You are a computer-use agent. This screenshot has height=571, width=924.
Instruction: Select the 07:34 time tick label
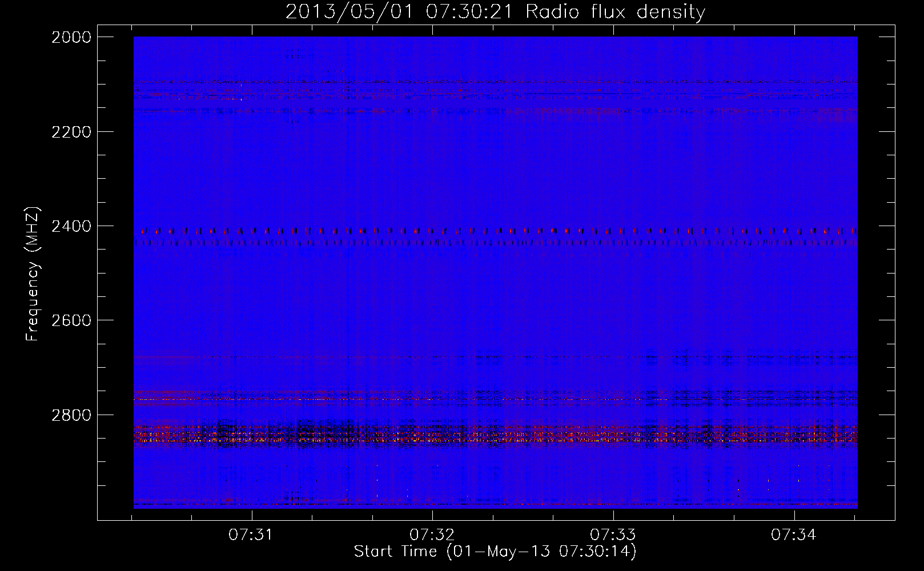(793, 535)
